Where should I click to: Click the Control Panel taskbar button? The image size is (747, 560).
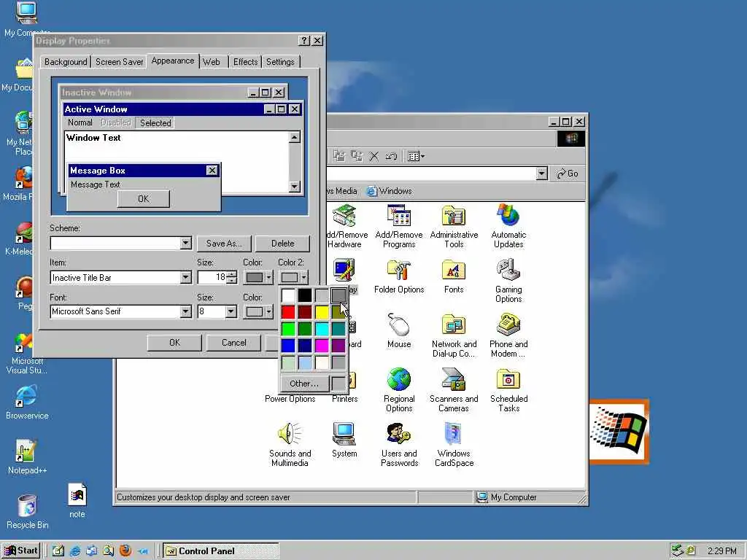[220, 551]
